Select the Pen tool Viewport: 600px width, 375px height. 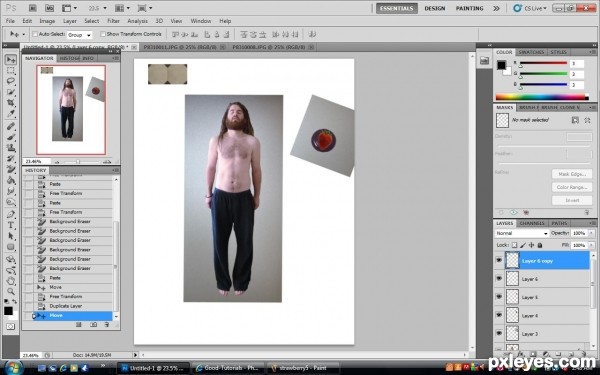coord(11,214)
